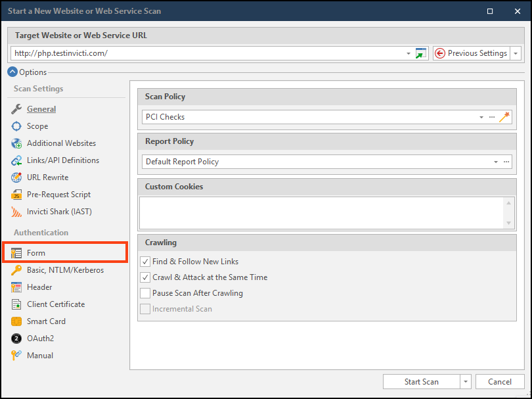Open the Client Certificate authentication settings

click(57, 304)
